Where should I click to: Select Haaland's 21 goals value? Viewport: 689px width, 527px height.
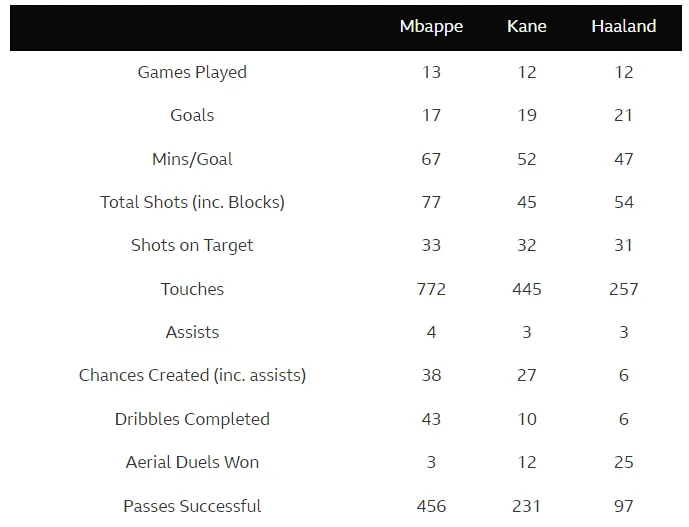[x=624, y=115]
